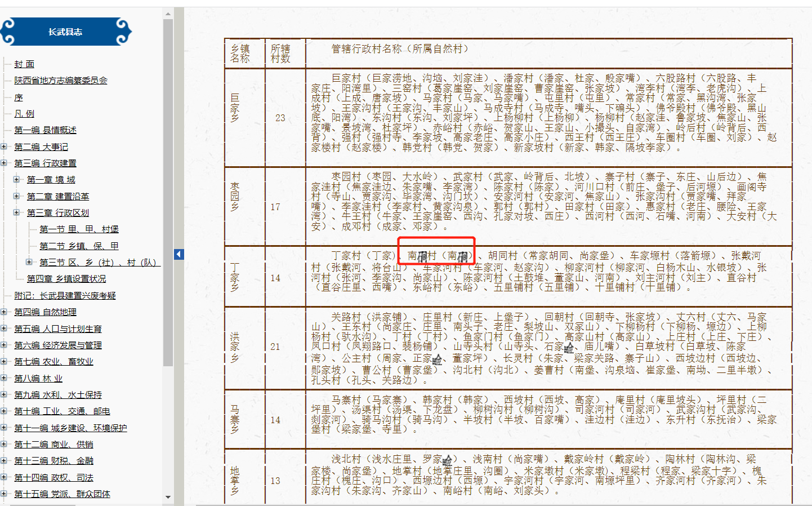Expand the 第七编 农业、畜牧业 node

[x=4, y=361]
